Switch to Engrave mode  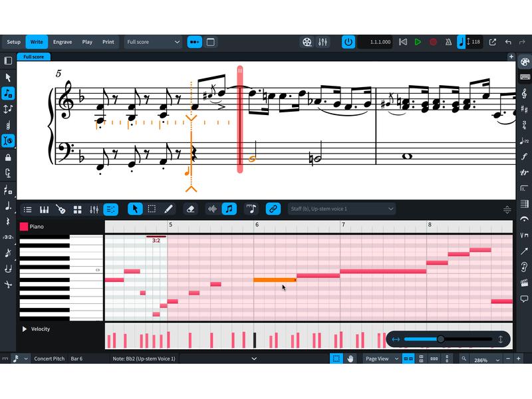[x=63, y=42]
